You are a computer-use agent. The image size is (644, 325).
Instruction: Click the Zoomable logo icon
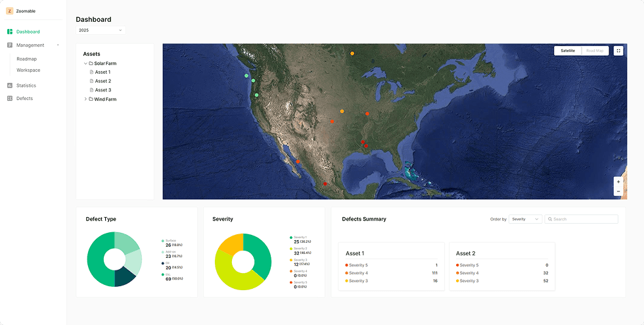click(x=10, y=11)
